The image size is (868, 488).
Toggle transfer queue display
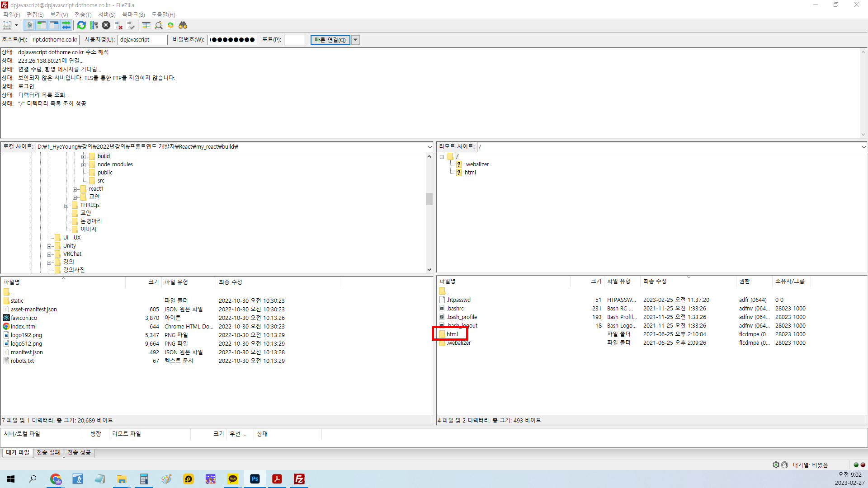(x=66, y=25)
